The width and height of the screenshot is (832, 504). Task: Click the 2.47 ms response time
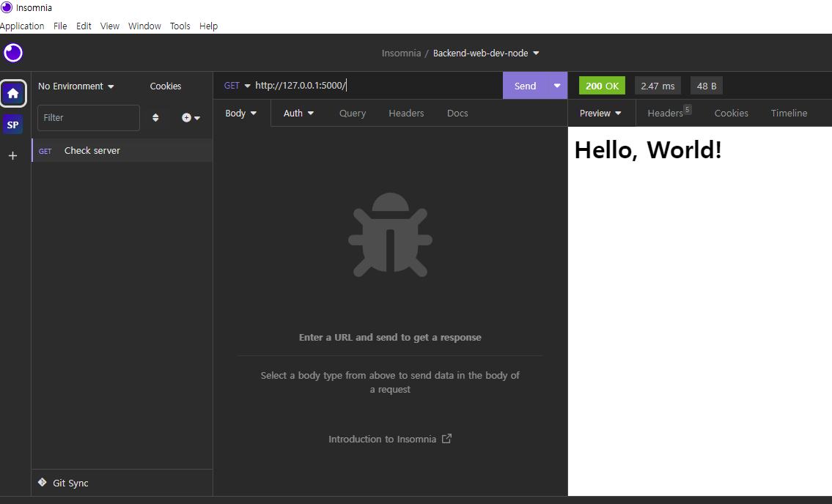pyautogui.click(x=658, y=86)
